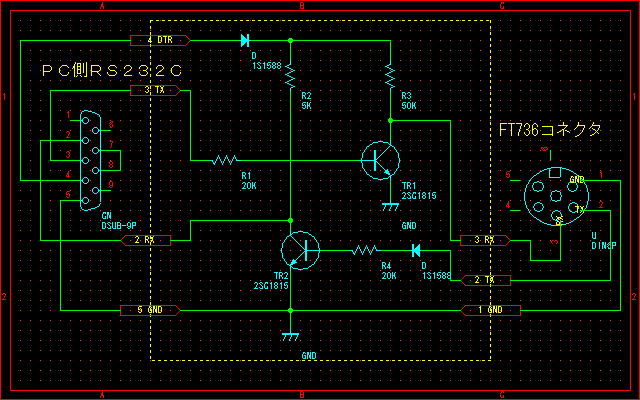Select the R3 50K resistor symbol
The width and height of the screenshot is (640, 400).
(390, 74)
